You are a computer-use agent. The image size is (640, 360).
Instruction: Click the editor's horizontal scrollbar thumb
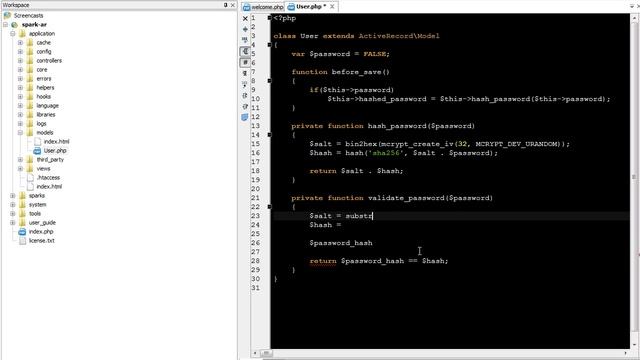(266, 353)
